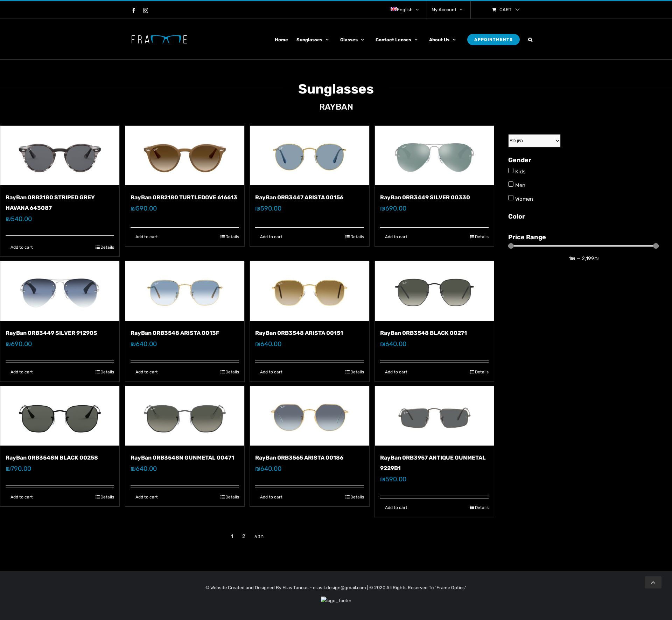Open the RayBan 0RB2180 Turtledove sunglasses image
Image resolution: width=672 pixels, height=620 pixels.
(185, 156)
